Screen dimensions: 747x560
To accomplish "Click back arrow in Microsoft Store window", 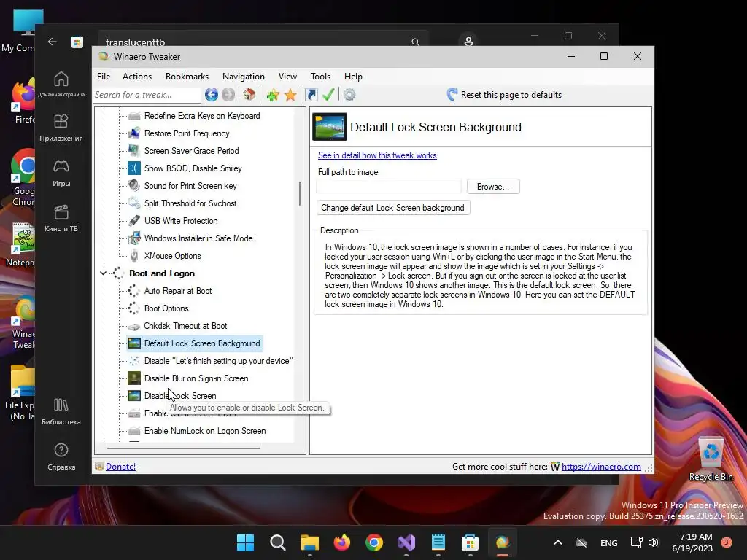I will [x=53, y=42].
